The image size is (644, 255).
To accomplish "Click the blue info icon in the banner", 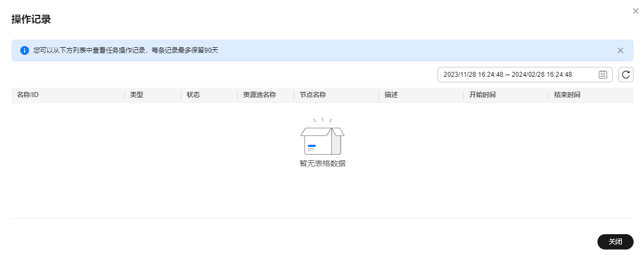I will 25,50.
